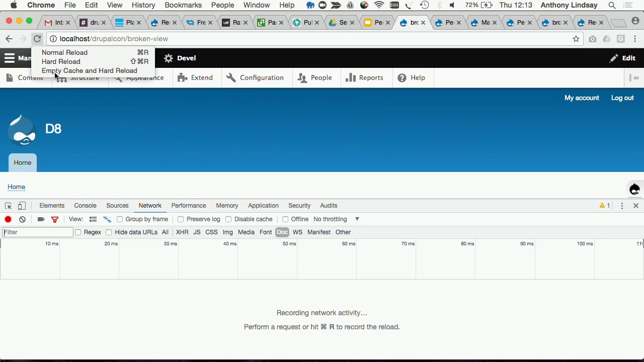Open the Application tab
This screenshot has width=644, height=362.
coord(263,206)
